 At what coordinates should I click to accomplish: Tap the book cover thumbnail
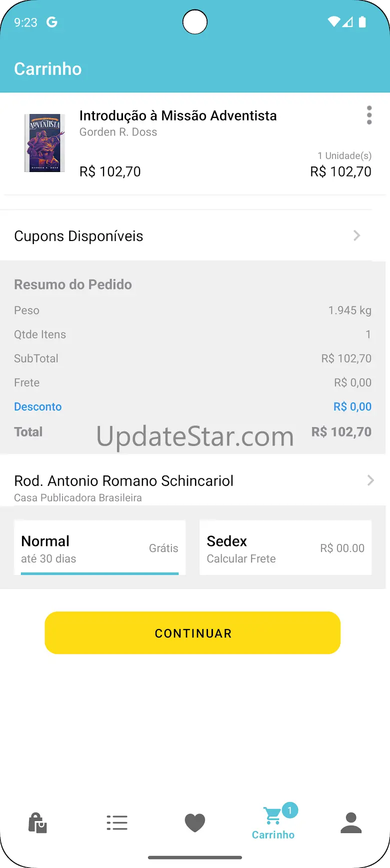click(x=45, y=143)
